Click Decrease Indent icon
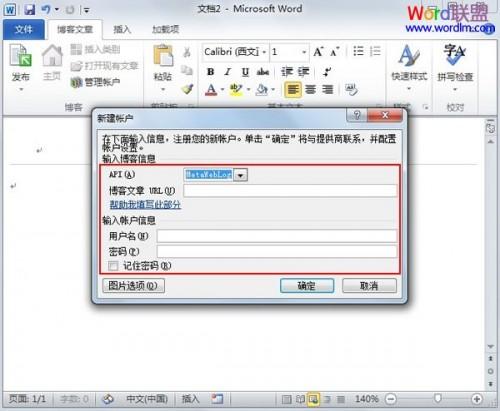 coord(287,72)
